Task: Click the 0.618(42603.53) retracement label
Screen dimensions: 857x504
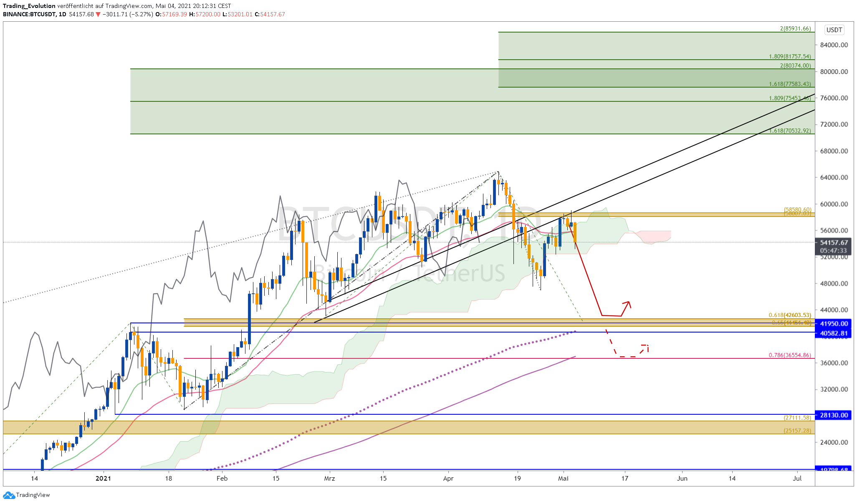Action: click(x=790, y=315)
